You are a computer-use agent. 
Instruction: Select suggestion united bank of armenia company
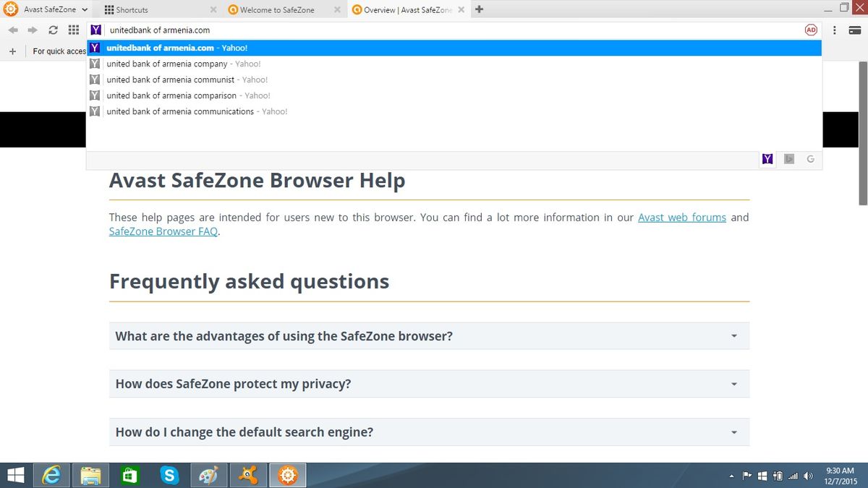pyautogui.click(x=454, y=64)
